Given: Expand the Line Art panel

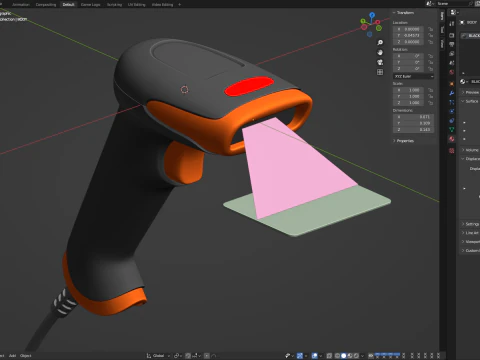Looking at the screenshot, I should (470, 233).
